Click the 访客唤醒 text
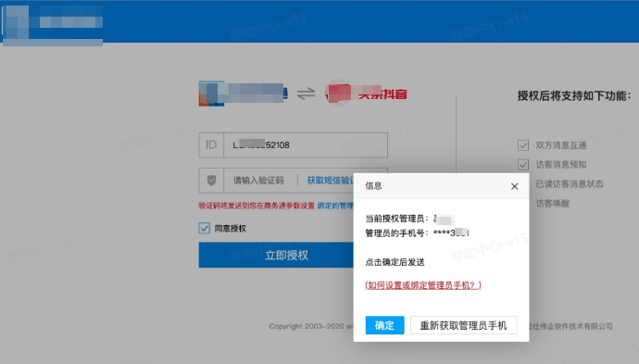 coord(552,204)
